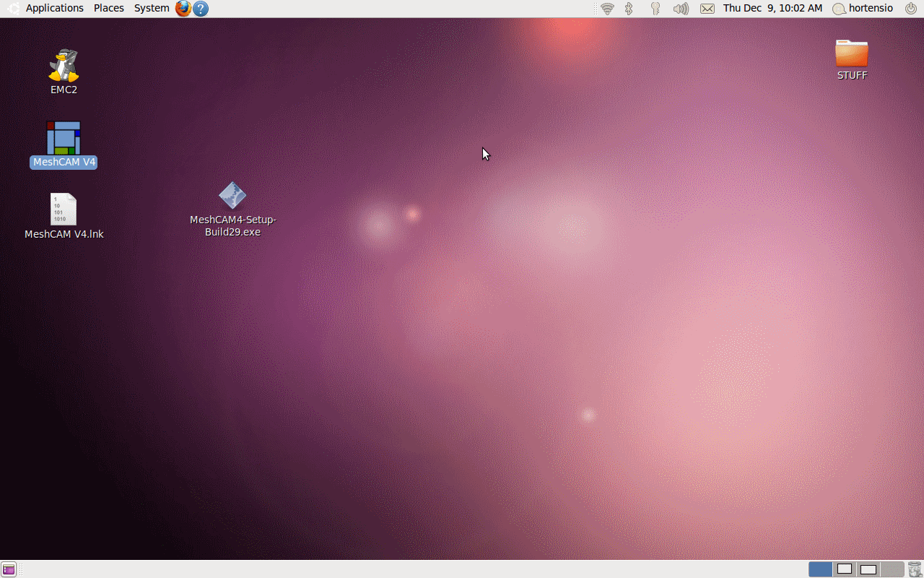
Task: Select the MeshCAM V4 desktop launcher
Action: click(64, 138)
